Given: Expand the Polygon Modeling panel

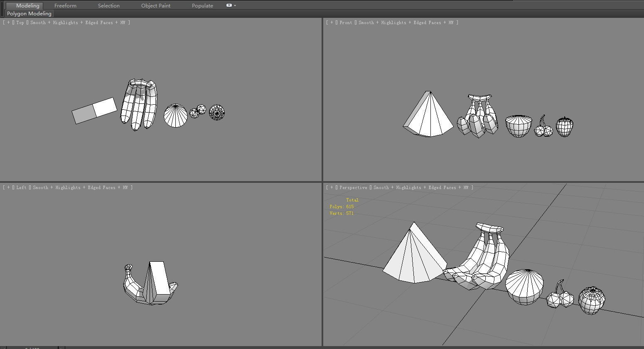Looking at the screenshot, I should [x=29, y=14].
